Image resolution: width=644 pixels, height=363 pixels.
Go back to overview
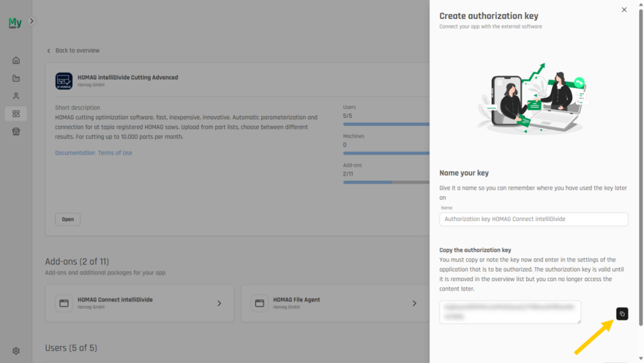click(73, 50)
